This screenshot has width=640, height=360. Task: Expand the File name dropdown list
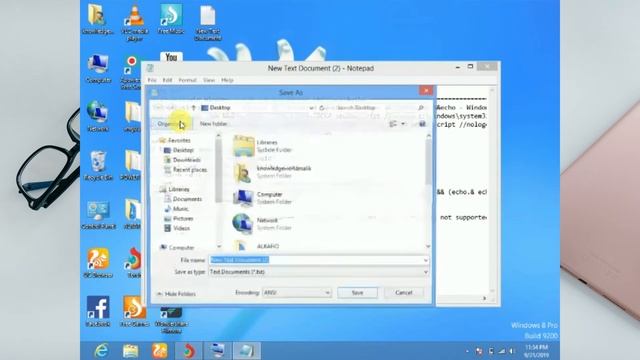(425, 260)
